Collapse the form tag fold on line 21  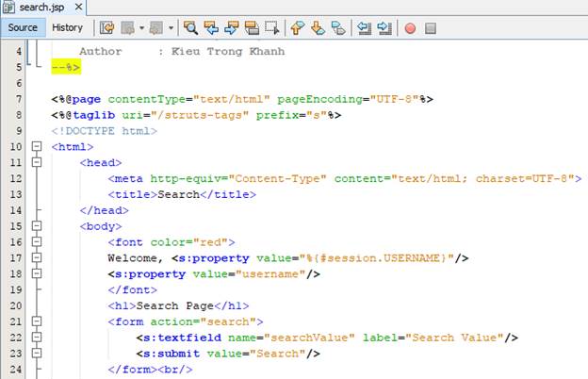[37, 321]
